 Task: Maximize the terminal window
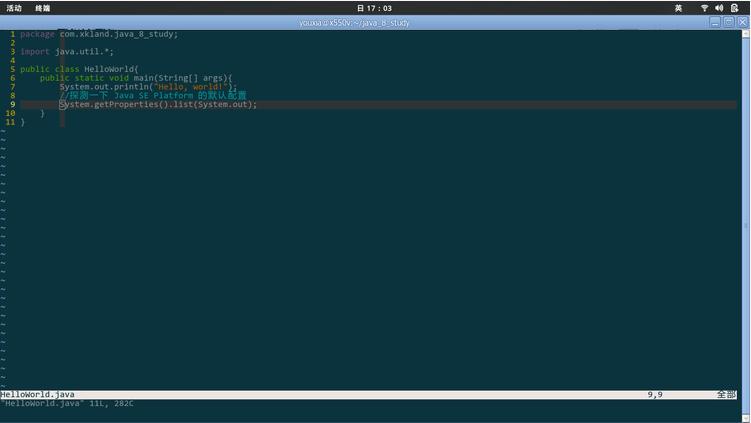tap(728, 22)
